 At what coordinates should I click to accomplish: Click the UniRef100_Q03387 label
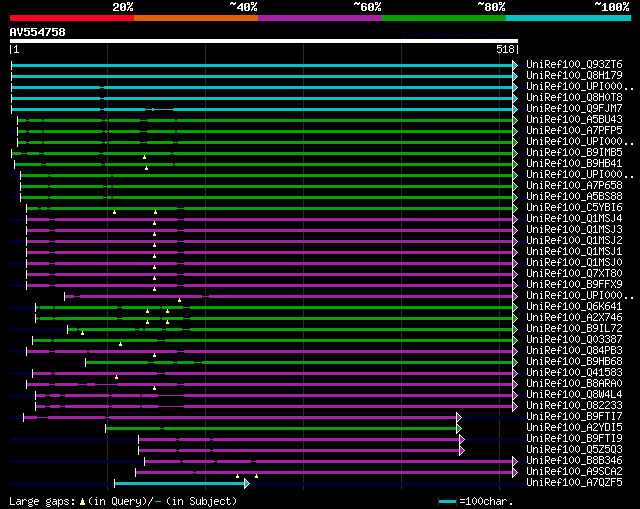click(x=574, y=340)
